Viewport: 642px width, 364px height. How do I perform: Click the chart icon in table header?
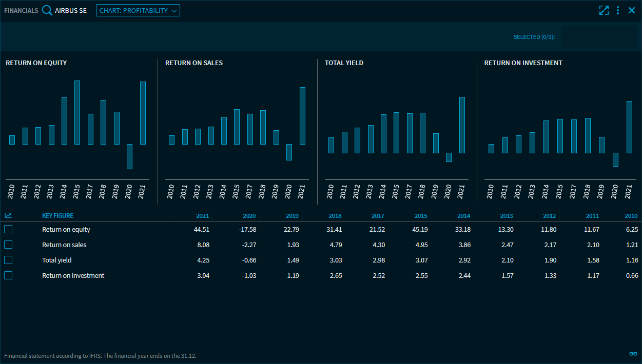(8, 216)
